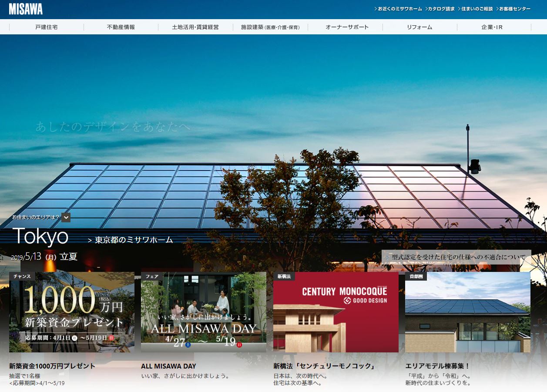Open the リフォーム menu item
This screenshot has height=392, width=547.
coord(419,27)
